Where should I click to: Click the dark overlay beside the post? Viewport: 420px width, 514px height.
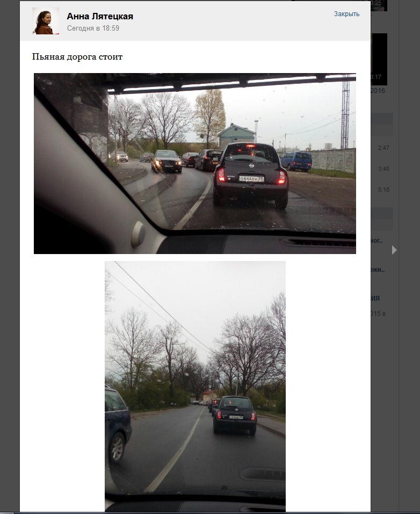click(10, 256)
